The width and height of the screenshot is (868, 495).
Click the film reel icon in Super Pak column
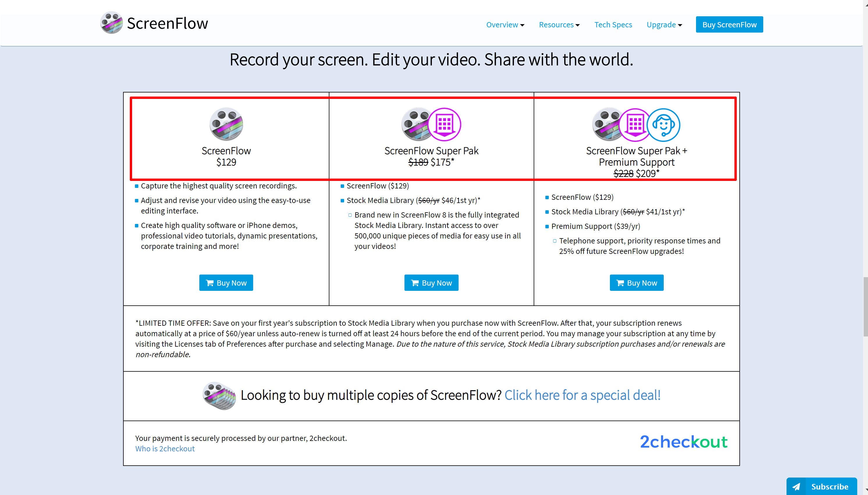(x=416, y=124)
